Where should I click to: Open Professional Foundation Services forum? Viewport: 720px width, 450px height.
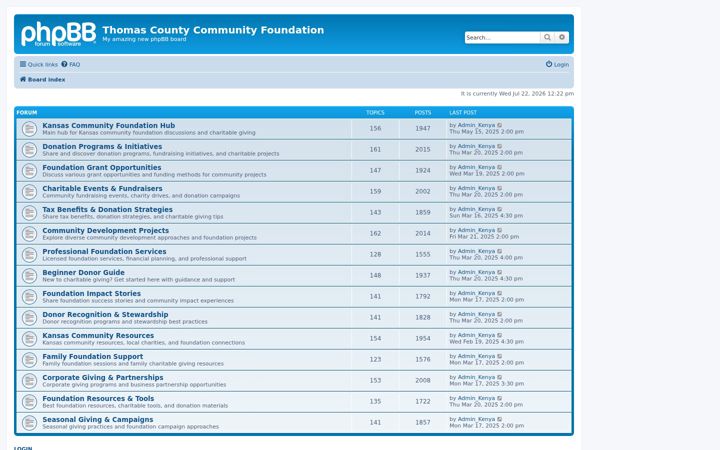(104, 252)
